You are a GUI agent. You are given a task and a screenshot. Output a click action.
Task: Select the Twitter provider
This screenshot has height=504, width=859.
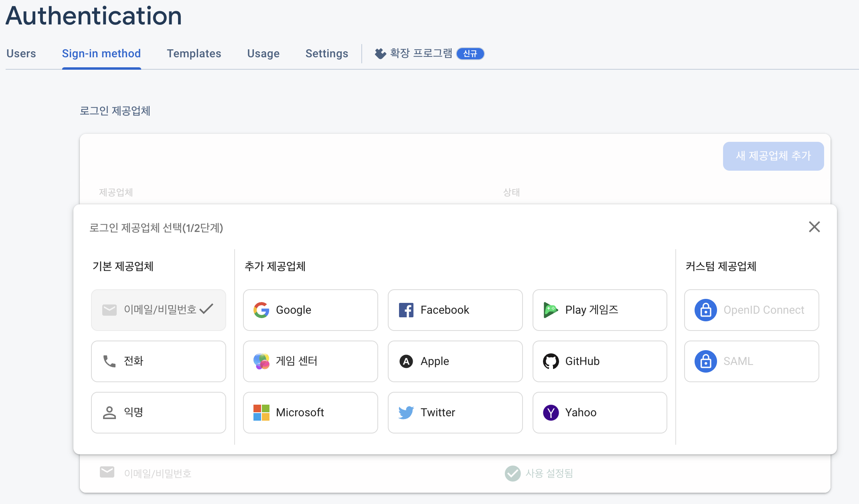pos(455,412)
